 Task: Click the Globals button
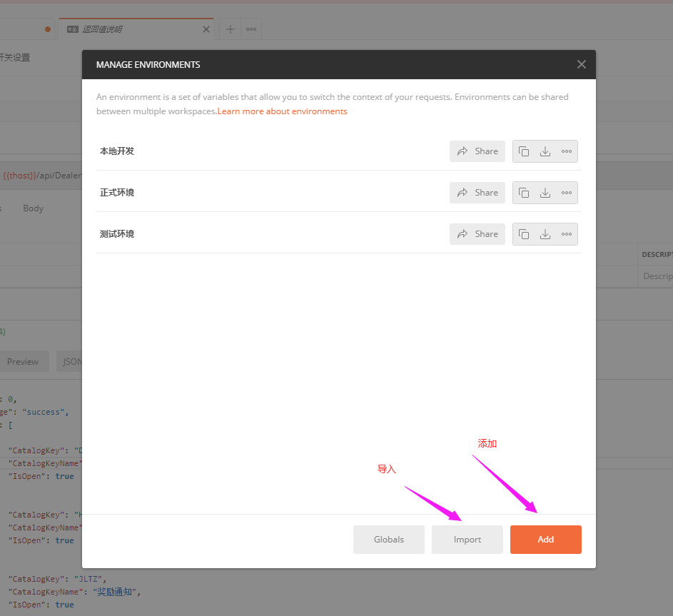[x=389, y=540]
